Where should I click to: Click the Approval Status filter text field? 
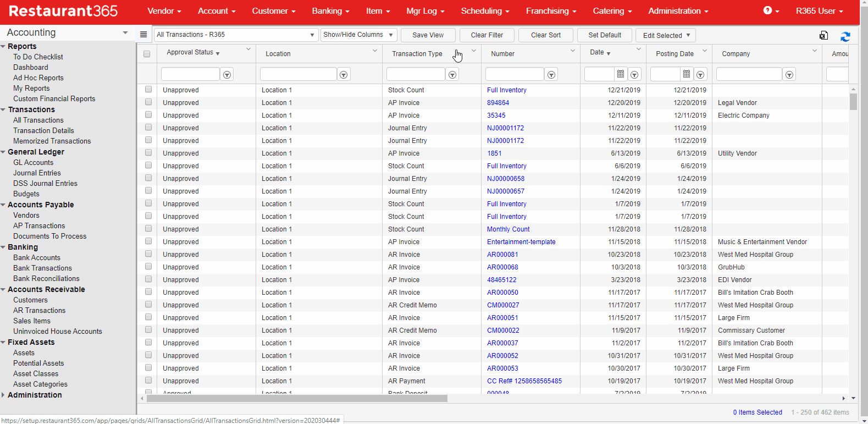[190, 74]
